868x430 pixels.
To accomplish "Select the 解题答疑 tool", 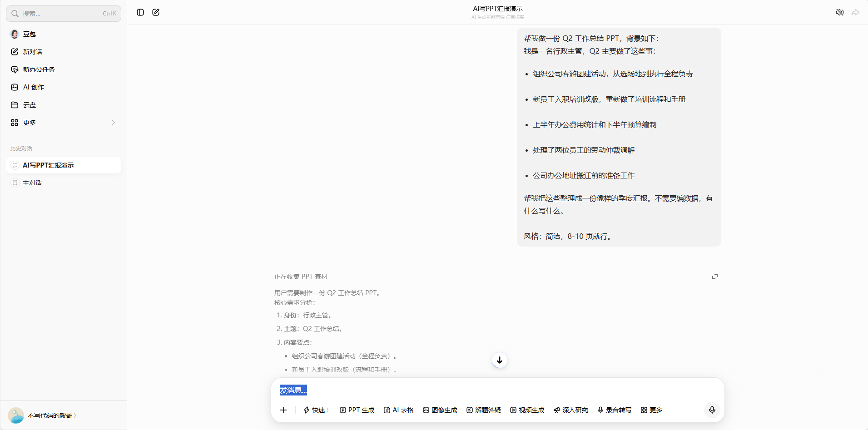I will [483, 410].
